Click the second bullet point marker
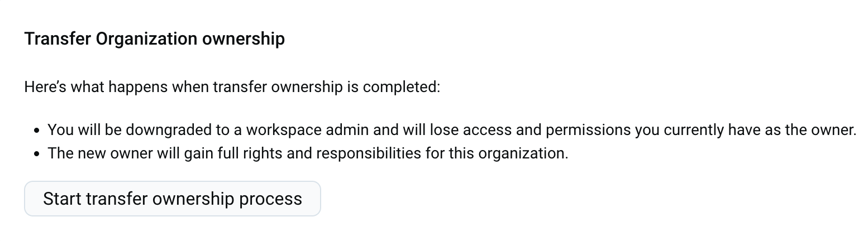Image resolution: width=868 pixels, height=241 pixels. [x=37, y=154]
